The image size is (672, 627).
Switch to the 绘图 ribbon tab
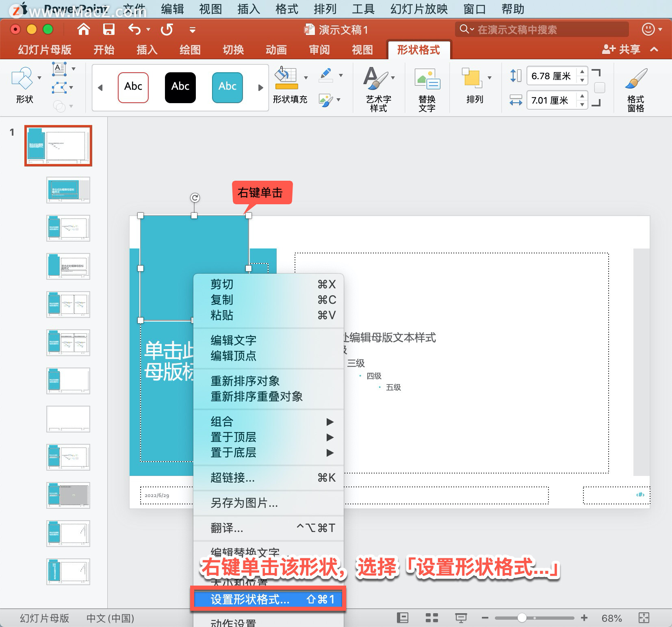(x=190, y=50)
